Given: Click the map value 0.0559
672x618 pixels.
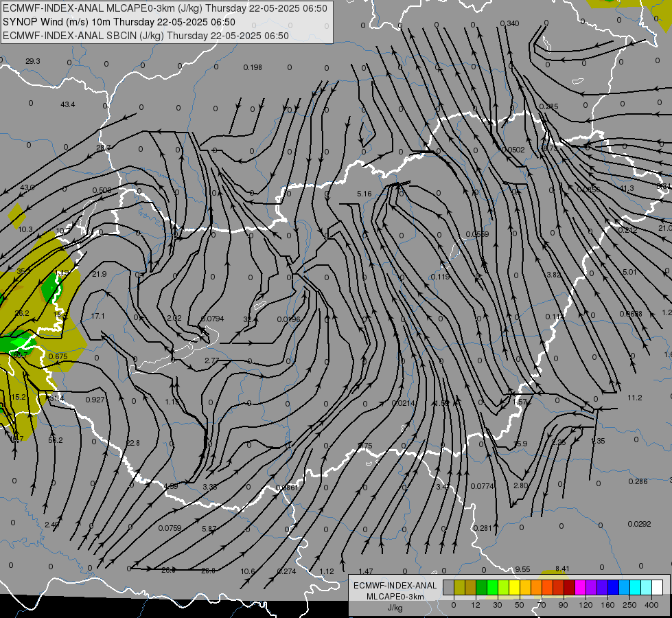Looking at the screenshot, I should coord(477,234).
